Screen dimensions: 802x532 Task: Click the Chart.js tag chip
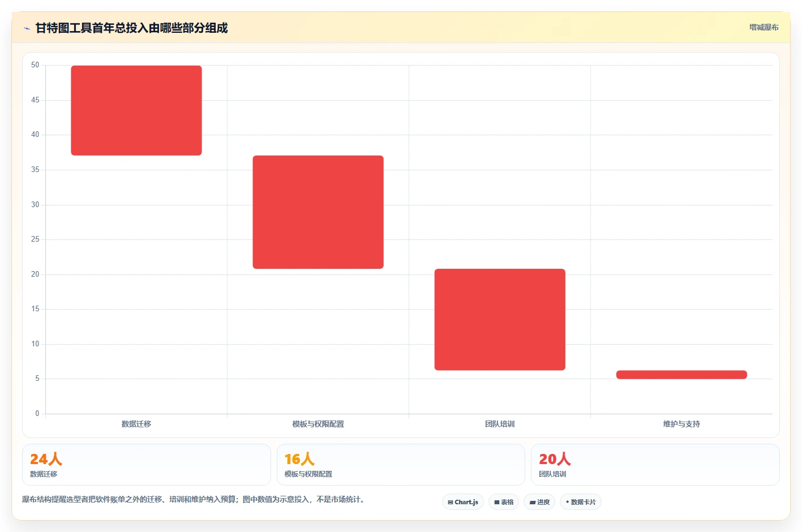(463, 502)
